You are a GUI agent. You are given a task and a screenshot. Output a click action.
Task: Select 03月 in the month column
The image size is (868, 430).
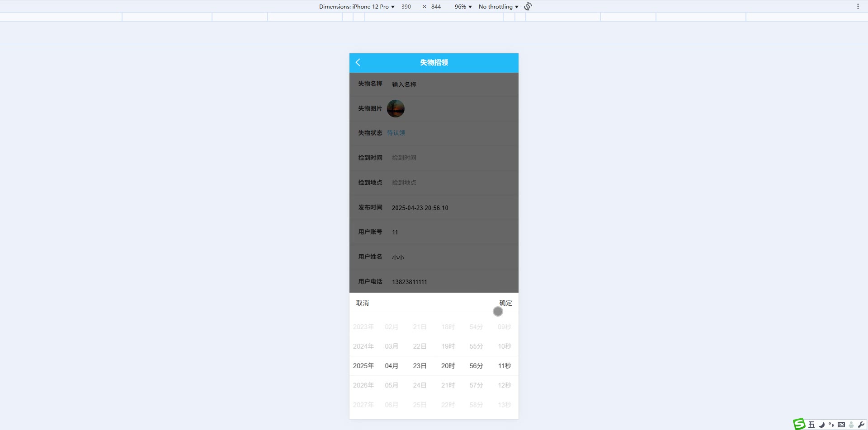pyautogui.click(x=392, y=346)
